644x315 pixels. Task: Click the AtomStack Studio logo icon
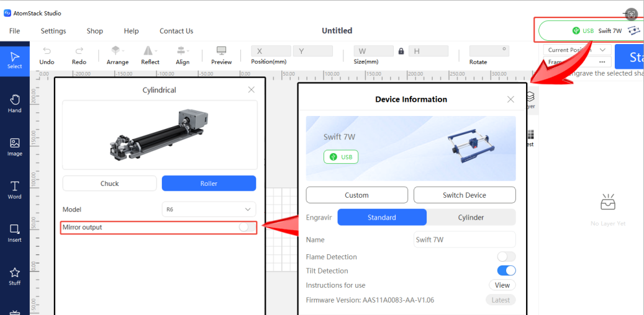[x=7, y=13]
